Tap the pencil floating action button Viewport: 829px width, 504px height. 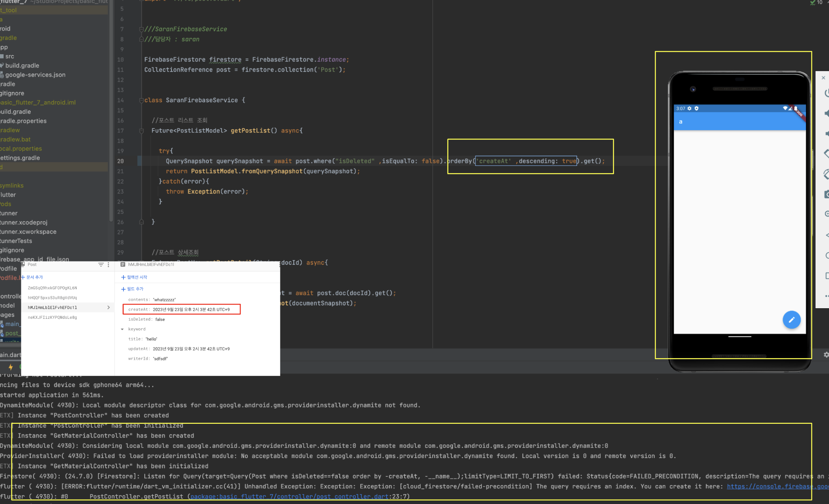pos(791,320)
